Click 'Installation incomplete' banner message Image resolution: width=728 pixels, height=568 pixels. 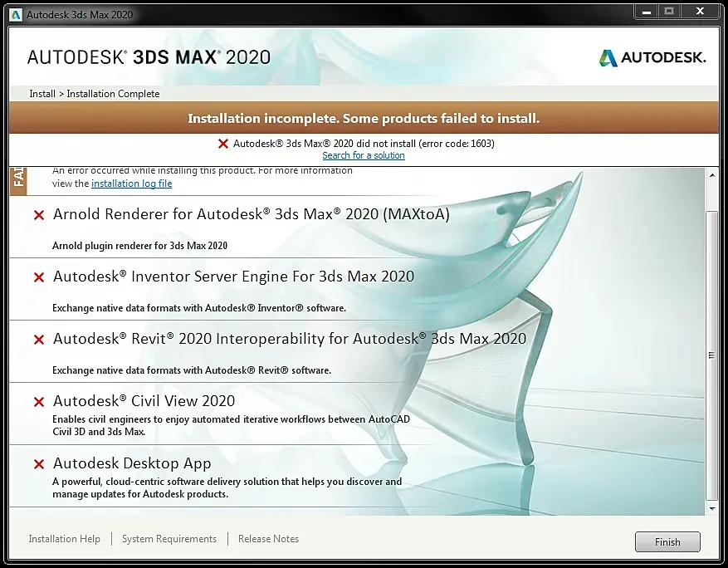pos(364,119)
